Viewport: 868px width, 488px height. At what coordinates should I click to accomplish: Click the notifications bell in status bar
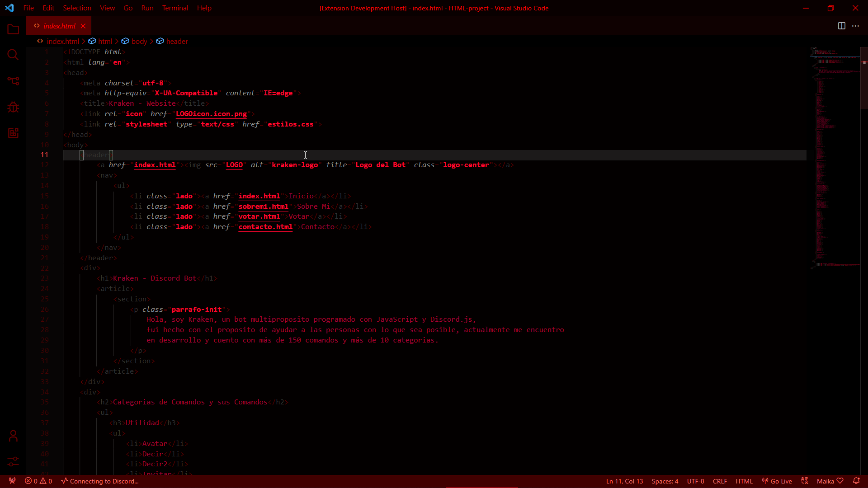point(856,481)
